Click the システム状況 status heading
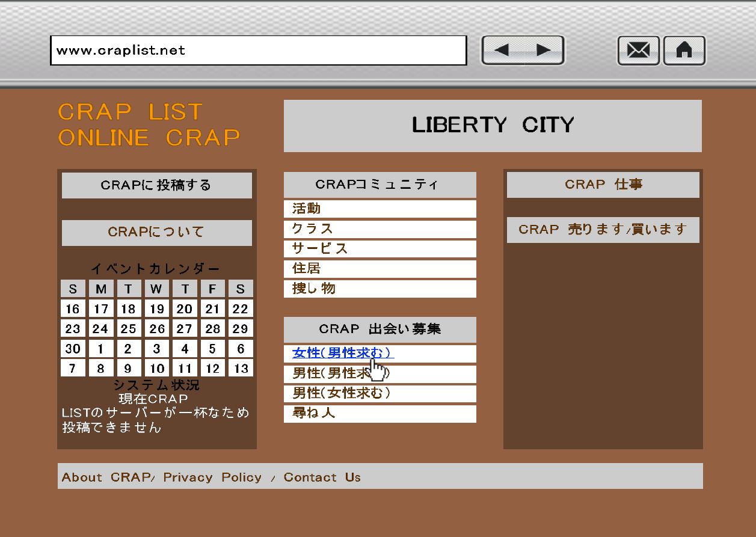This screenshot has height=537, width=756. tap(156, 385)
